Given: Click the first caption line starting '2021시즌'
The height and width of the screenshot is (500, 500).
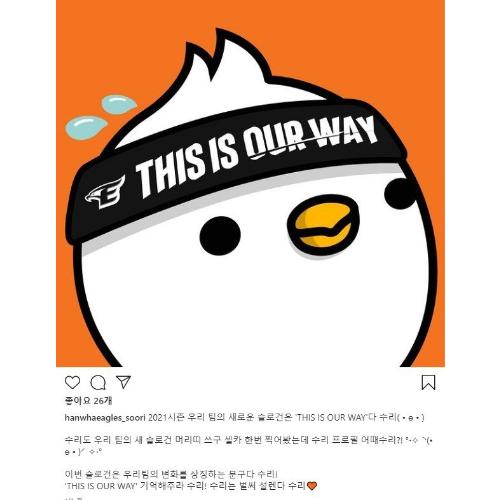Looking at the screenshot, I should pos(286,418).
